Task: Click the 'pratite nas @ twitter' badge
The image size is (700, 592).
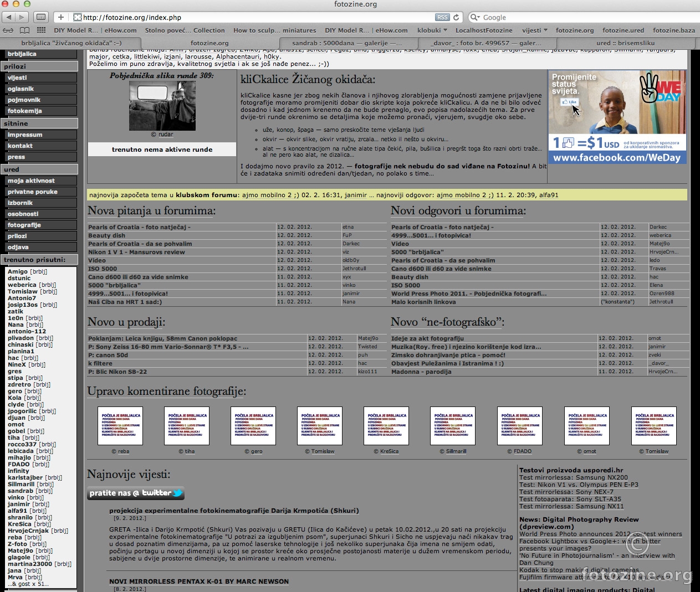Action: [x=136, y=493]
